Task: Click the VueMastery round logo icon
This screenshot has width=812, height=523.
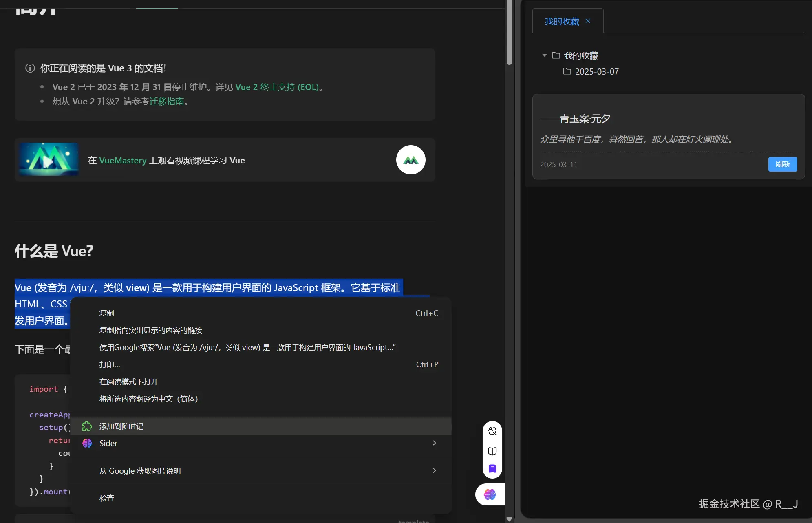Action: (410, 160)
